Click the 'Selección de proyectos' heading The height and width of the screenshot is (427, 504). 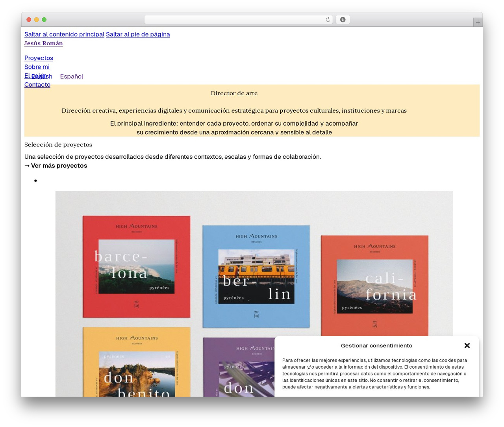coord(58,145)
